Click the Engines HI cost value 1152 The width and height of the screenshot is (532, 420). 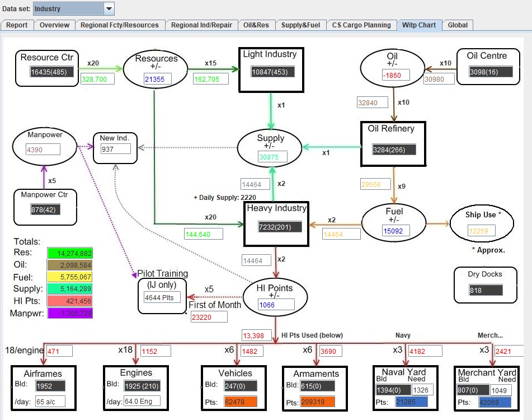pos(156,351)
